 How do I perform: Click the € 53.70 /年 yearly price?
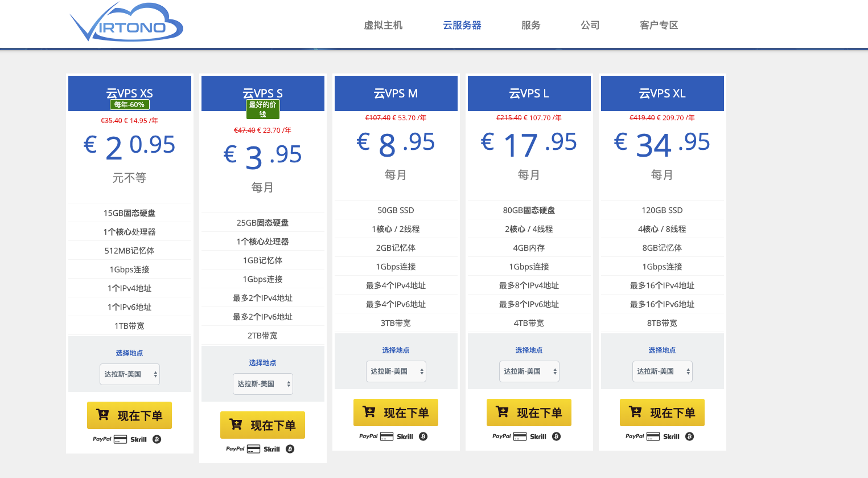pyautogui.click(x=409, y=118)
